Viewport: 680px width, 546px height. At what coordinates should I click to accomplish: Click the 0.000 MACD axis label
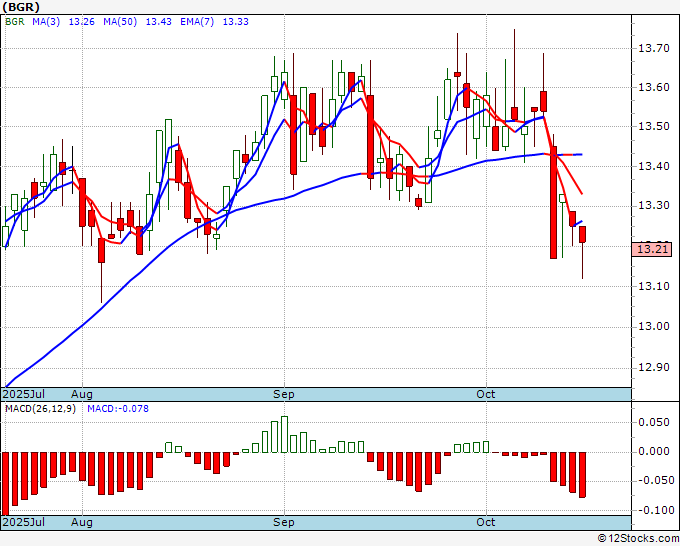654,452
